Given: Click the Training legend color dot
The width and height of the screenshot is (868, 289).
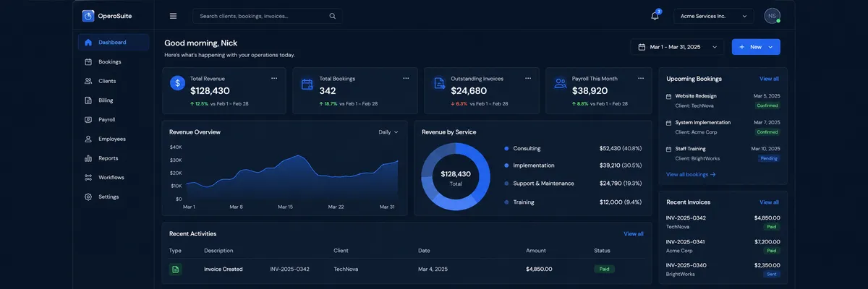Looking at the screenshot, I should click(506, 202).
